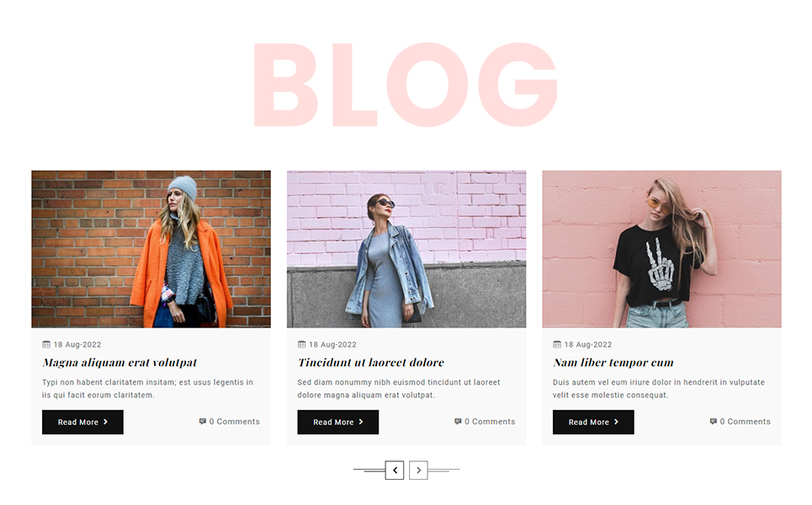Screen dimensions: 812x505
Task: Open denim jacket woman blog image
Action: coord(406,249)
